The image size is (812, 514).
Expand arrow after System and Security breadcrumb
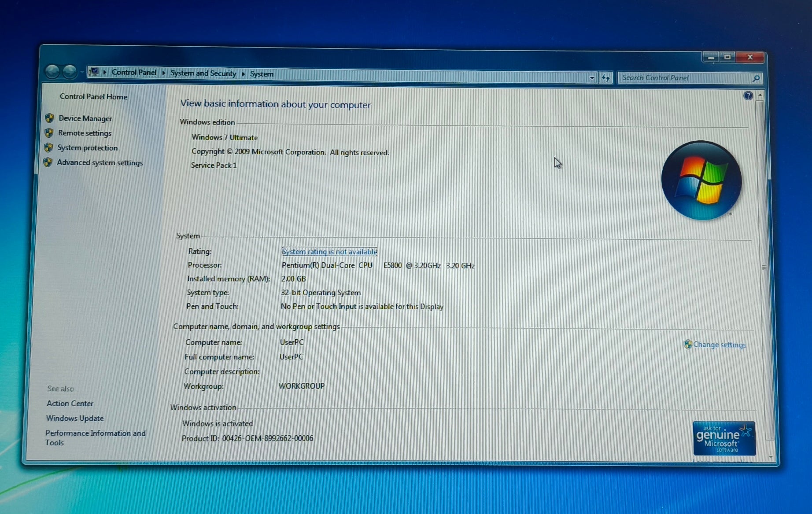(x=243, y=74)
